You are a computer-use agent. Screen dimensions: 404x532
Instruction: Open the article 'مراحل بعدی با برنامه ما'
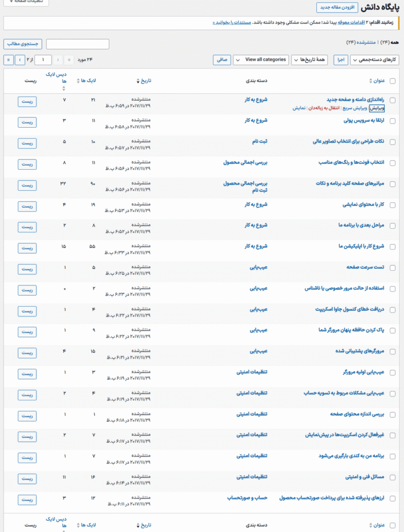[x=361, y=225]
